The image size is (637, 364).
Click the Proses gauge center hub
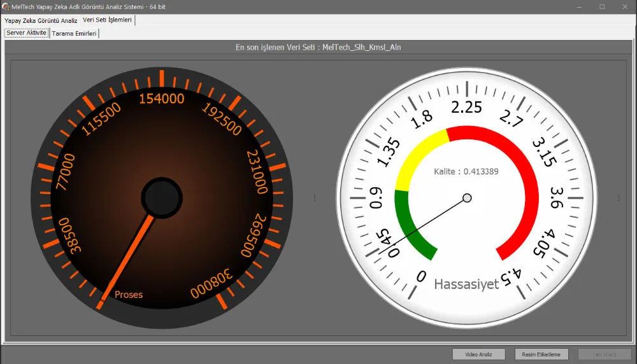coord(162,198)
